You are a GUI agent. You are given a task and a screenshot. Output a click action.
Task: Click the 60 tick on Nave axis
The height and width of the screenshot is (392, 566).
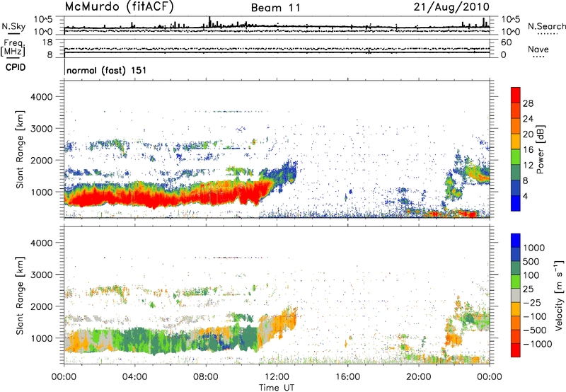pos(507,42)
